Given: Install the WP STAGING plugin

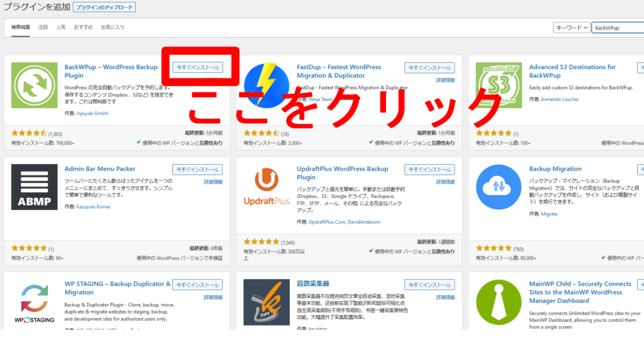Looking at the screenshot, I should 197,285.
